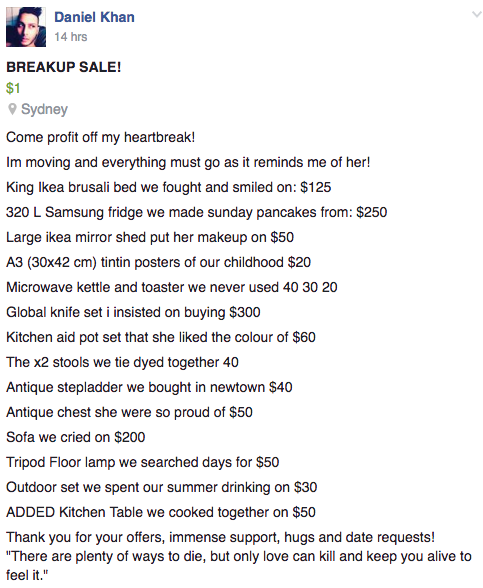Screen dimensions: 483x588
Task: Click the Sydney location pin icon
Action: (x=12, y=109)
